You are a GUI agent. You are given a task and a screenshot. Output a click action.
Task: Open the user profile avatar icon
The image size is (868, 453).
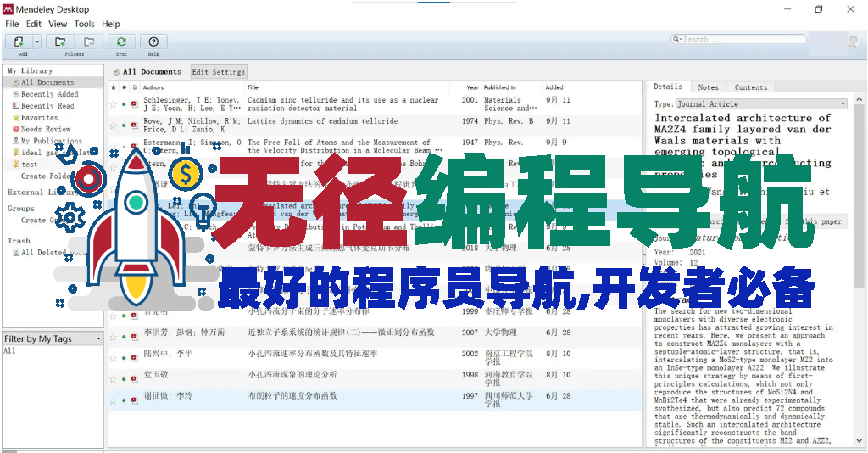[853, 41]
